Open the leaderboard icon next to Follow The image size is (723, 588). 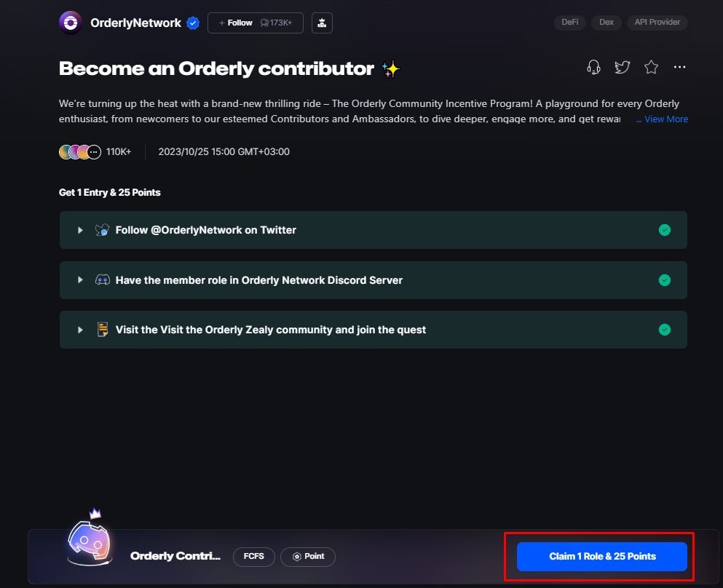[x=322, y=23]
